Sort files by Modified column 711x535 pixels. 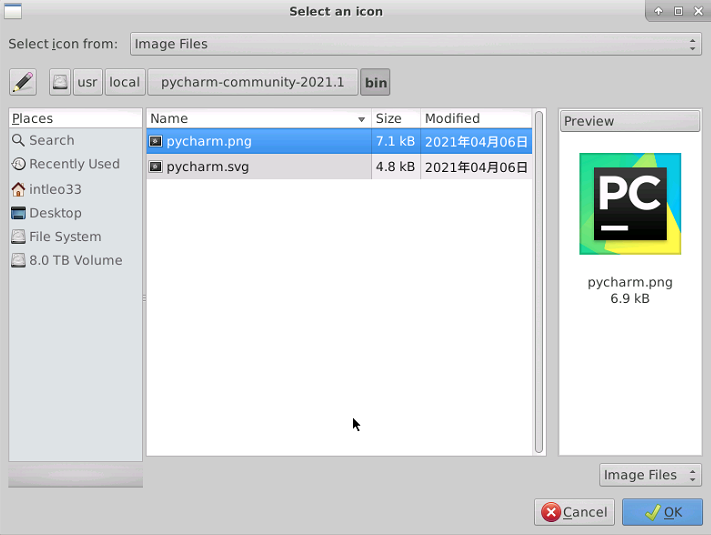tap(476, 118)
